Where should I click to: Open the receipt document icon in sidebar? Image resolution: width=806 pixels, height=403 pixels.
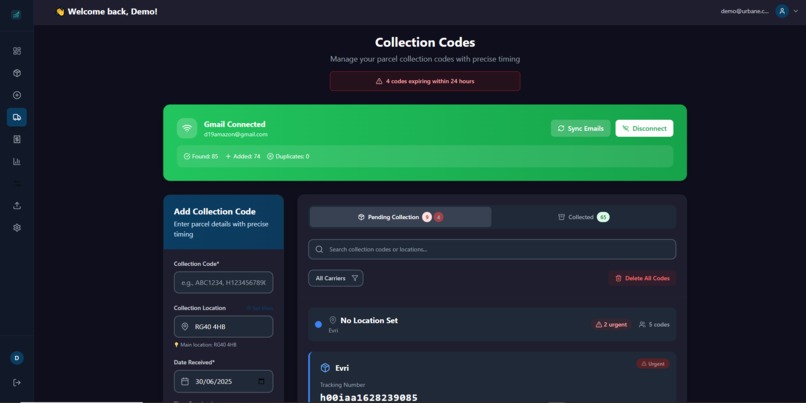tap(17, 139)
